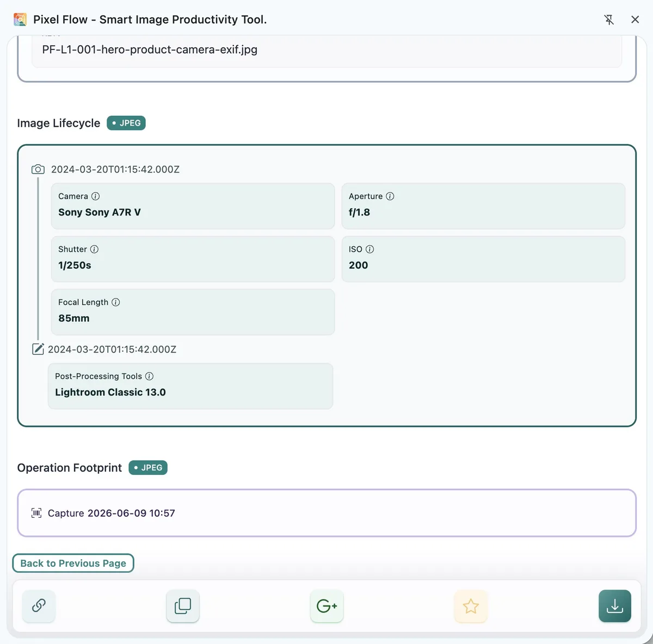The height and width of the screenshot is (644, 653).
Task: Show info for Camera field
Action: (x=95, y=196)
